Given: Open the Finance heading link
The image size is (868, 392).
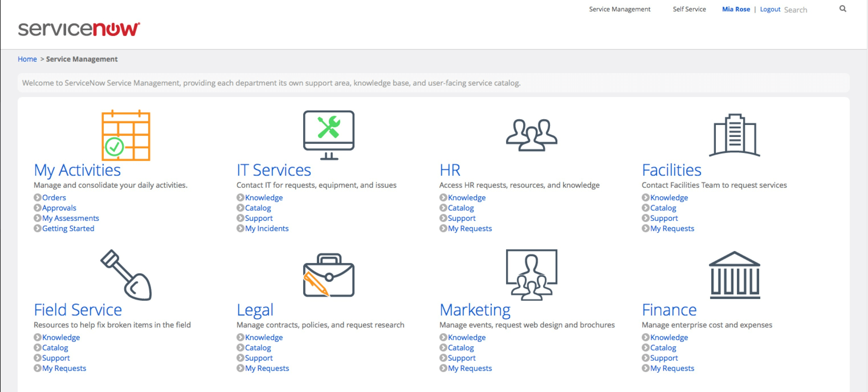Looking at the screenshot, I should click(x=669, y=310).
